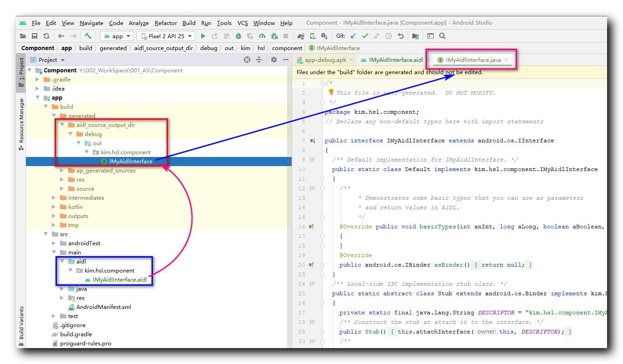This screenshot has width=623, height=364.
Task: Click the Search Everywhere magnifier icon
Action: [x=442, y=36]
